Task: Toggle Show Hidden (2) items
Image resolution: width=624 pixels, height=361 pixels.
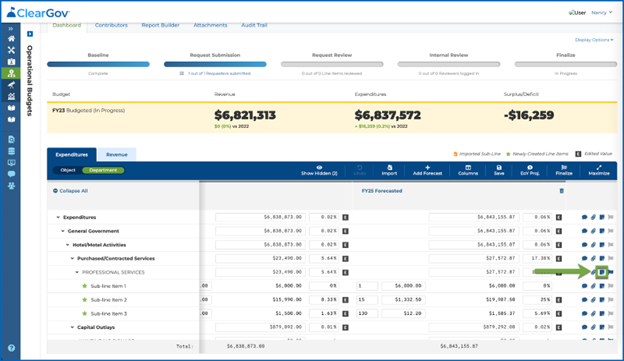Action: click(319, 170)
